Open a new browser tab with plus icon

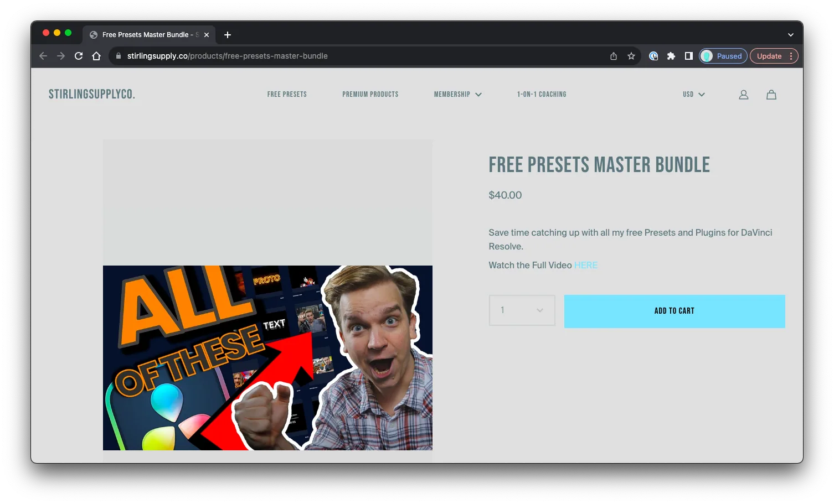pos(228,35)
